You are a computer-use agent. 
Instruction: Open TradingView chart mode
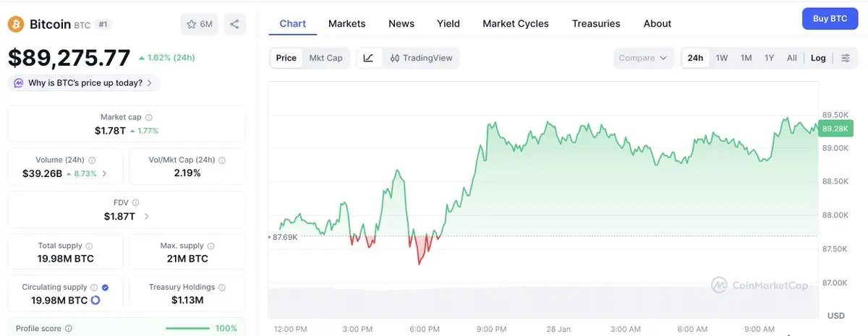point(421,58)
